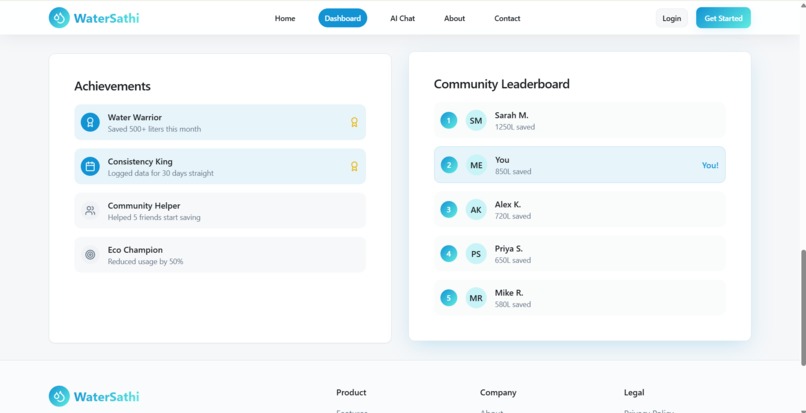806x413 pixels.
Task: Click the Get Started button
Action: coord(723,18)
